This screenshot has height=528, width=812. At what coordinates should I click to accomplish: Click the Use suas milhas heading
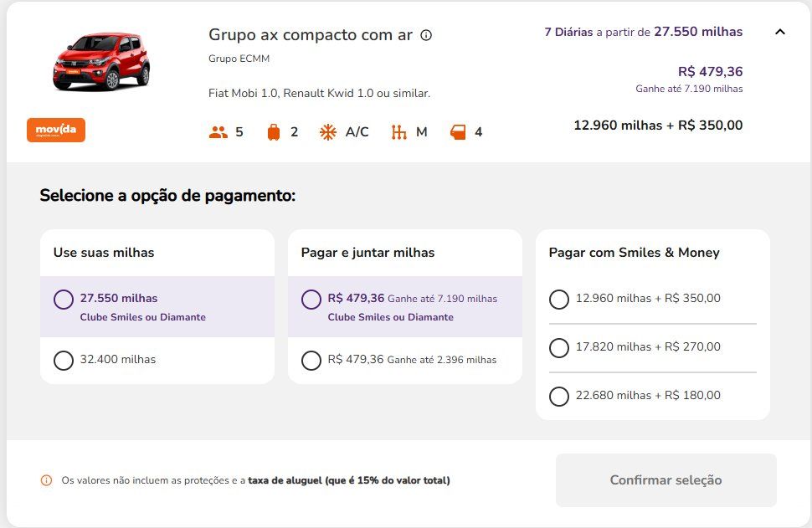(104, 253)
